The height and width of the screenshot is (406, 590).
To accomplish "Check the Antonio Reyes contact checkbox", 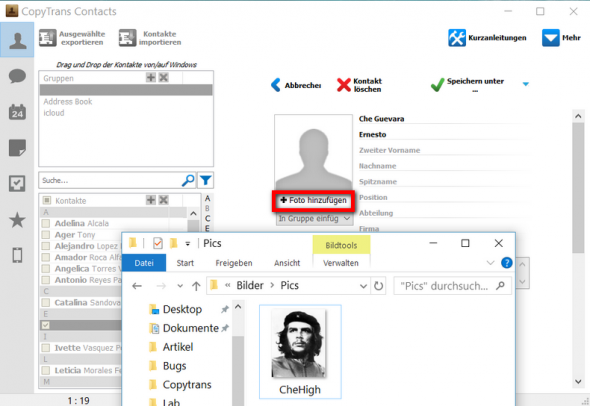I will click(x=46, y=280).
